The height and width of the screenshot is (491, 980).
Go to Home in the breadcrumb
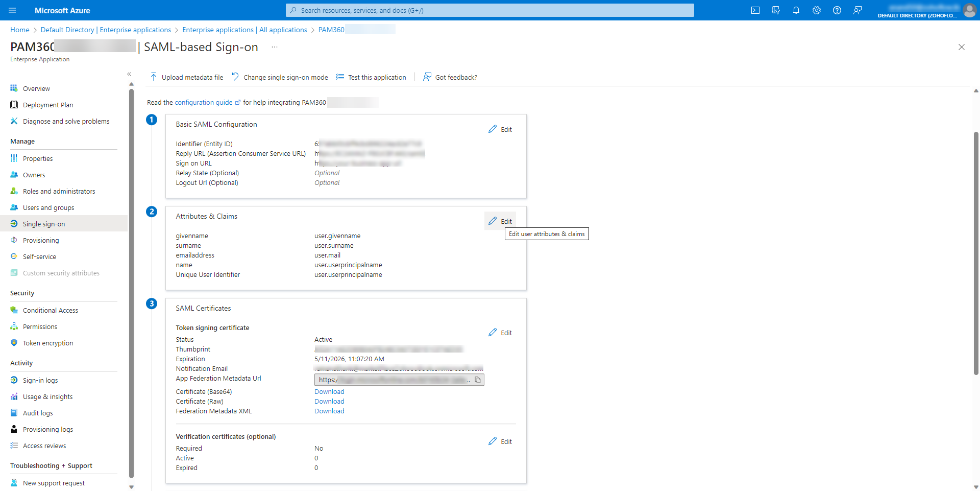click(x=20, y=30)
